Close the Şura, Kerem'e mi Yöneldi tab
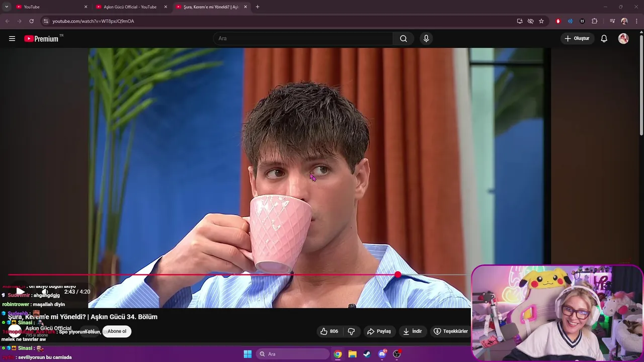This screenshot has height=362, width=644. (x=246, y=7)
